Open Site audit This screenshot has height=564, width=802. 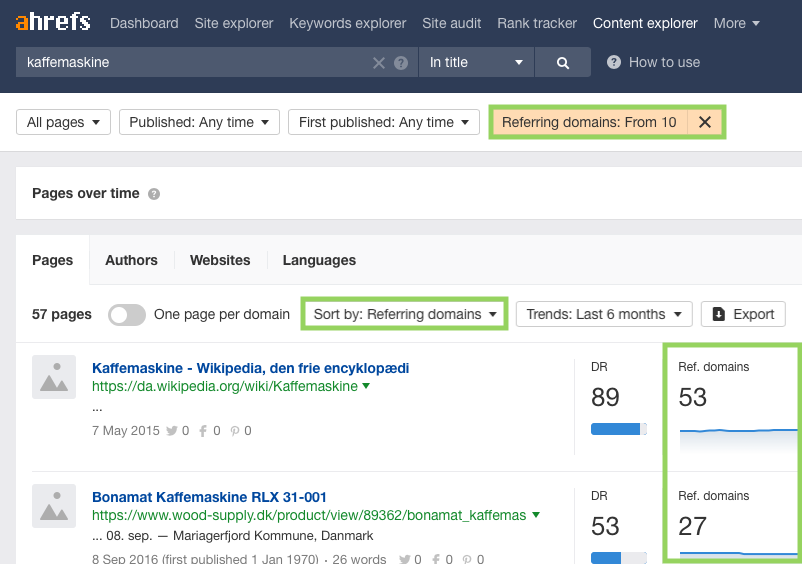(x=452, y=23)
